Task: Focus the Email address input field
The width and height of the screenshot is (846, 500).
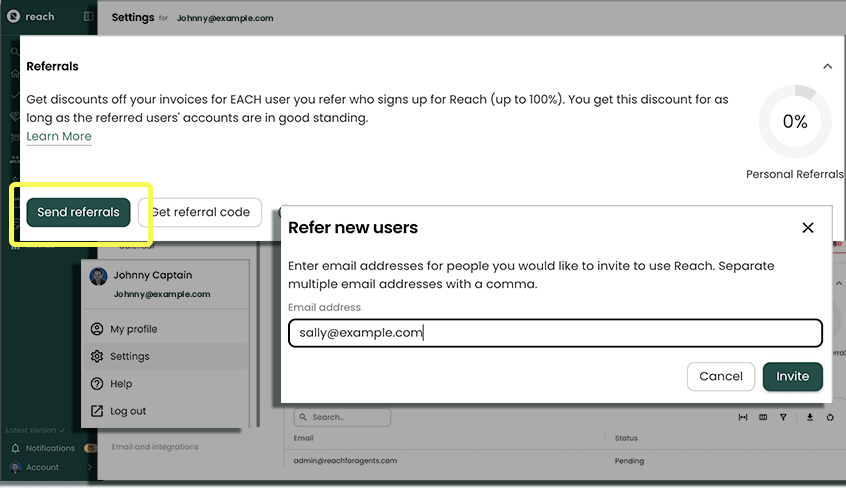Action: (555, 333)
